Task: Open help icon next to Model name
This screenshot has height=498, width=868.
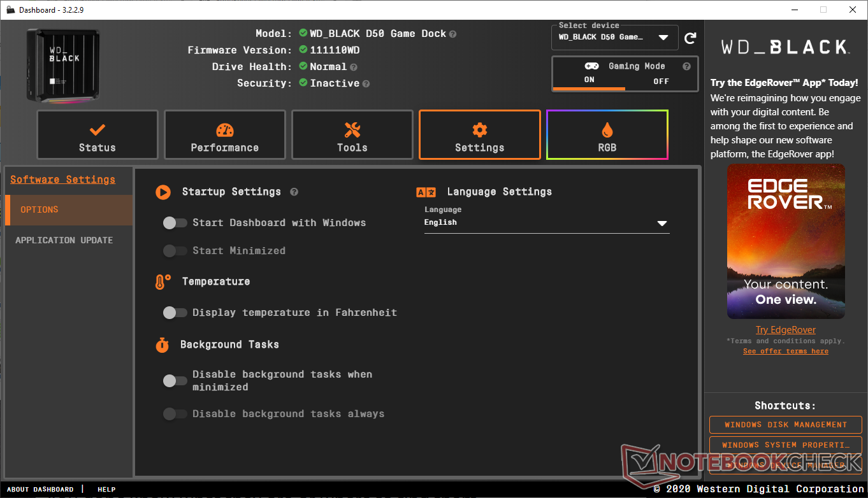Action: tap(452, 34)
